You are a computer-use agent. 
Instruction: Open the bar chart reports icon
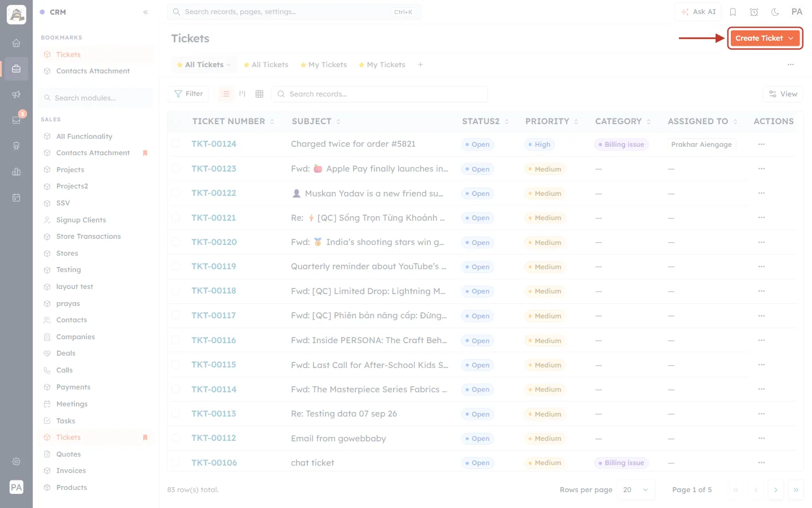point(16,172)
